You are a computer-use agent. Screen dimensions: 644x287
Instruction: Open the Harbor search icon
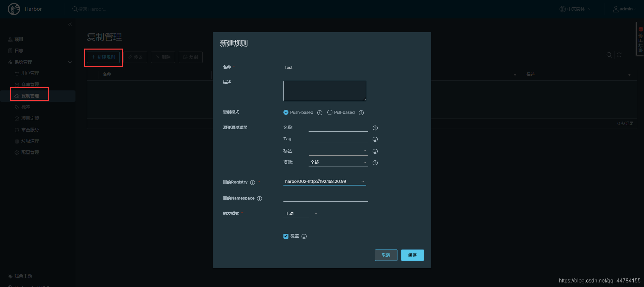(x=75, y=9)
